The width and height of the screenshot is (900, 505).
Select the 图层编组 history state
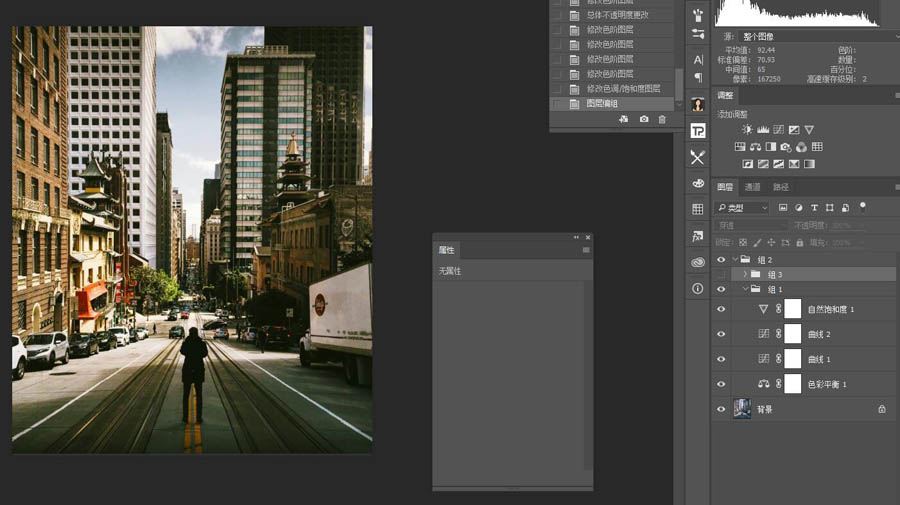[601, 104]
